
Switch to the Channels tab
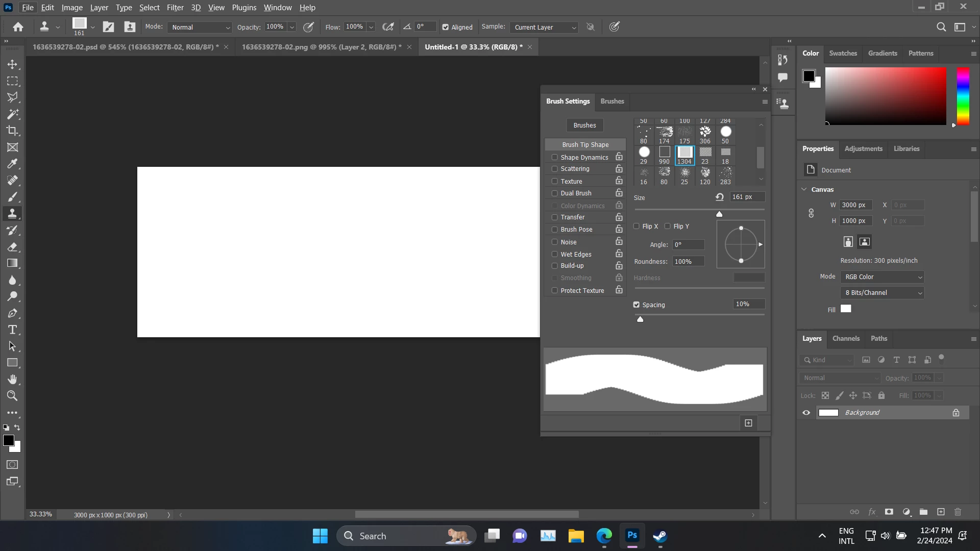pos(846,339)
